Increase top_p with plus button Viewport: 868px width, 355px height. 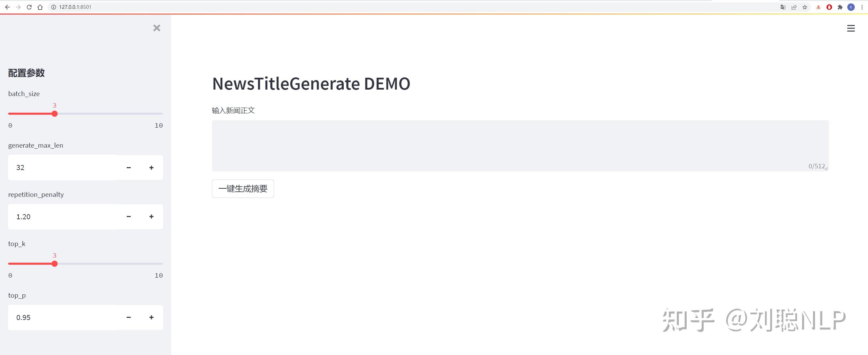coord(151,317)
